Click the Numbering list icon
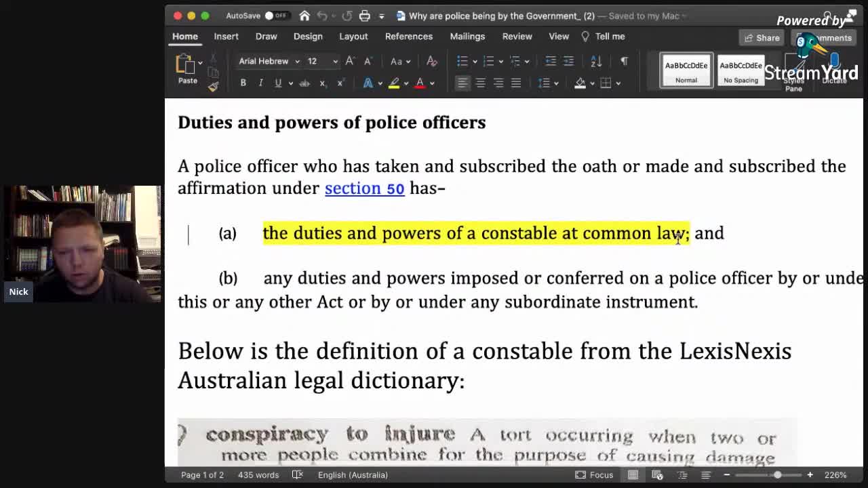The image size is (868, 488). 488,61
